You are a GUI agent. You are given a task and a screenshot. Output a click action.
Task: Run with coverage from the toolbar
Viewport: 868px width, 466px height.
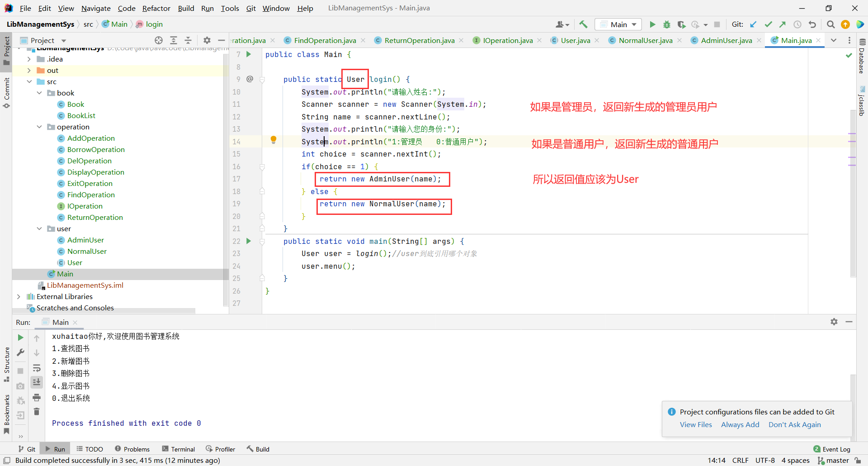(681, 24)
